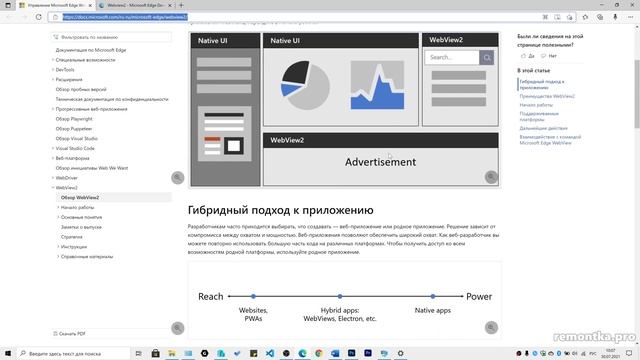Open File Explorer from taskbar

172,353
